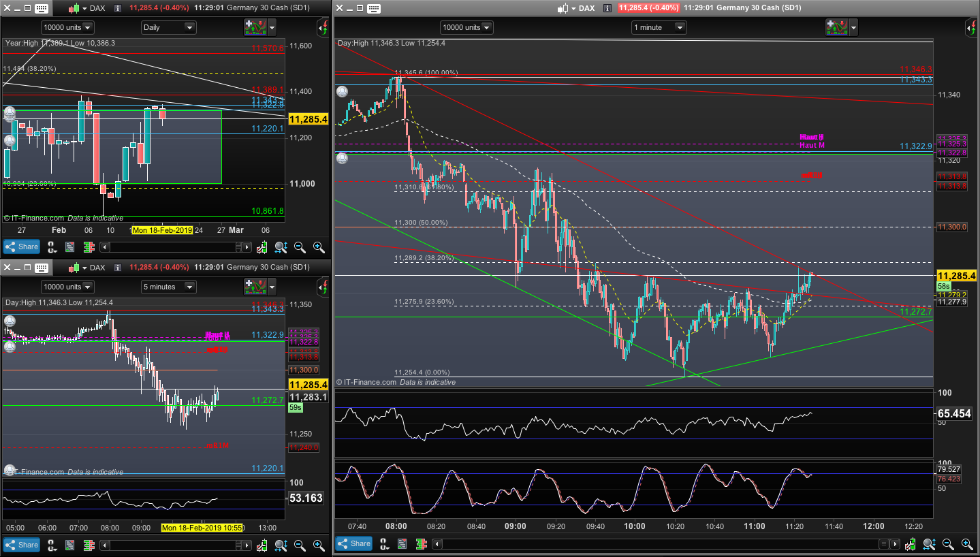Zoom out on the 1-minute chart

pyautogui.click(x=948, y=543)
